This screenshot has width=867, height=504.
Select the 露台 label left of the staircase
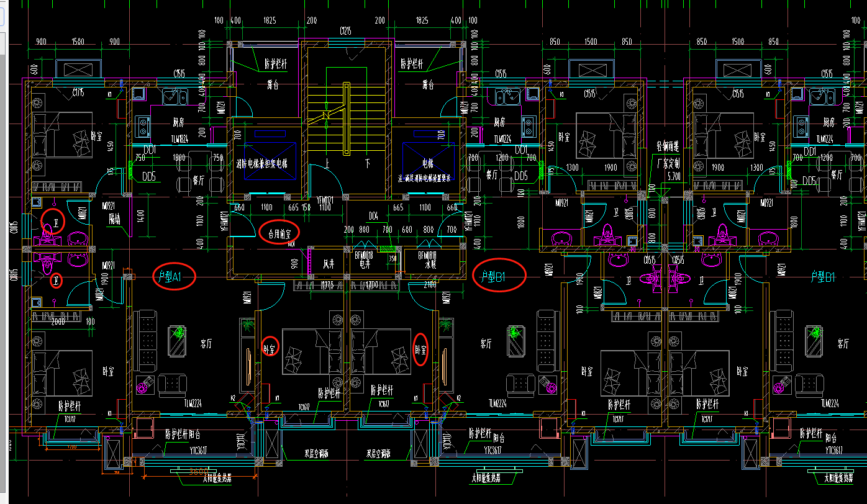point(271,85)
